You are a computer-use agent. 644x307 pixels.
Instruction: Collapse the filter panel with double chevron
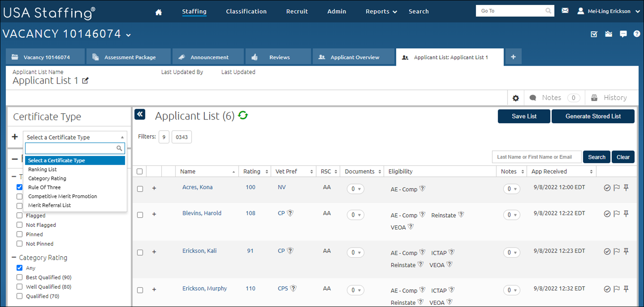(140, 114)
